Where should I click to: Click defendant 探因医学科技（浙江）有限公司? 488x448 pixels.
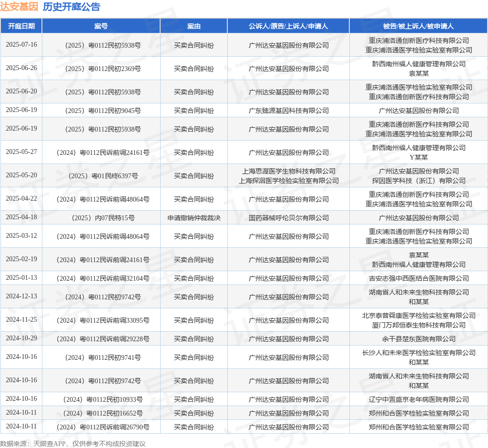pos(418,181)
